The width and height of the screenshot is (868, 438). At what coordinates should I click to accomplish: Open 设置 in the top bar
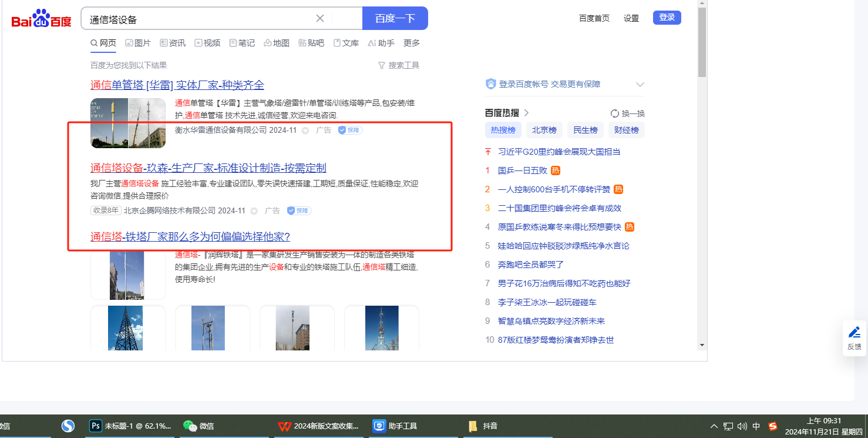pos(631,18)
